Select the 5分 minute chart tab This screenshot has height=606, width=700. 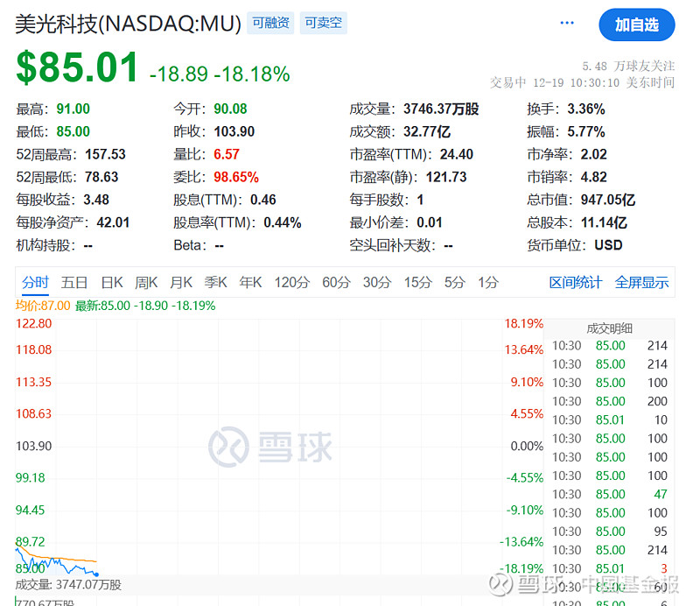point(454,282)
